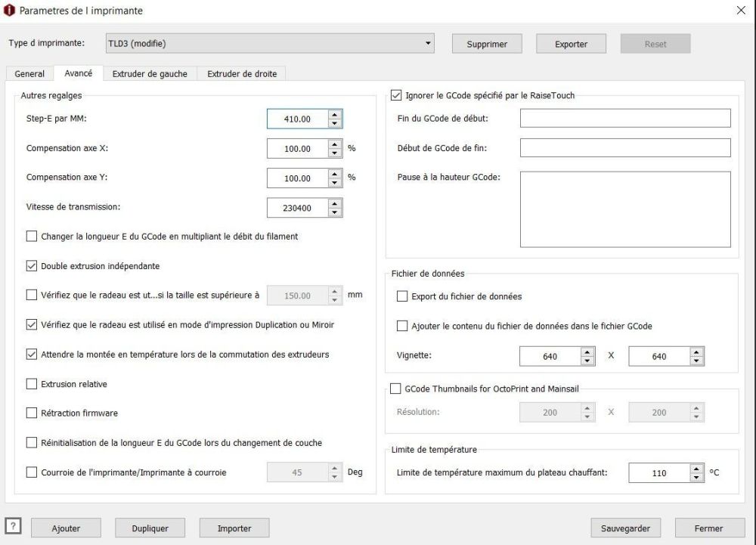Uncheck Ignorer le GCode spécifié par RaiseTouch
Image resolution: width=756 pixels, height=545 pixels.
396,95
